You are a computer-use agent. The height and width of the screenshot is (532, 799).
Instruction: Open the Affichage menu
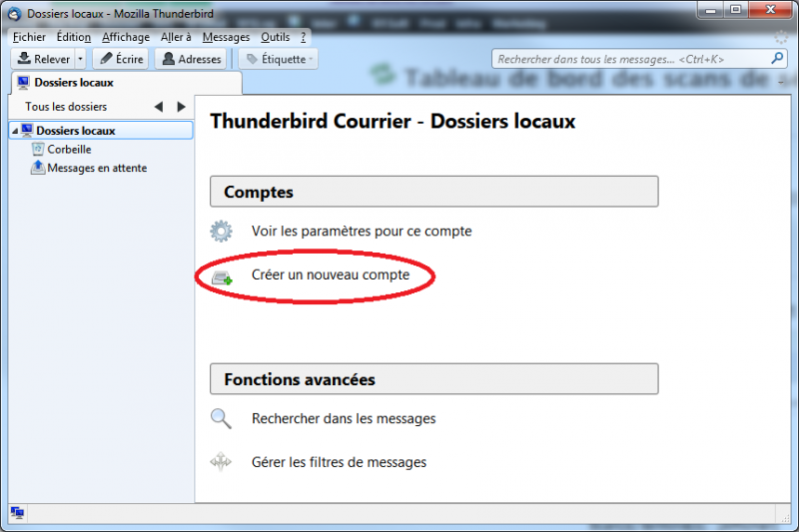(x=126, y=37)
